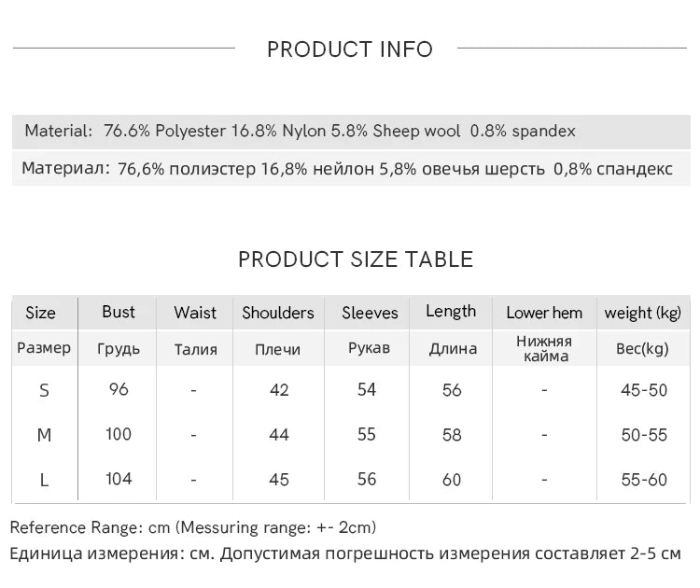
Task: Select the L size row label
Action: click(x=44, y=480)
